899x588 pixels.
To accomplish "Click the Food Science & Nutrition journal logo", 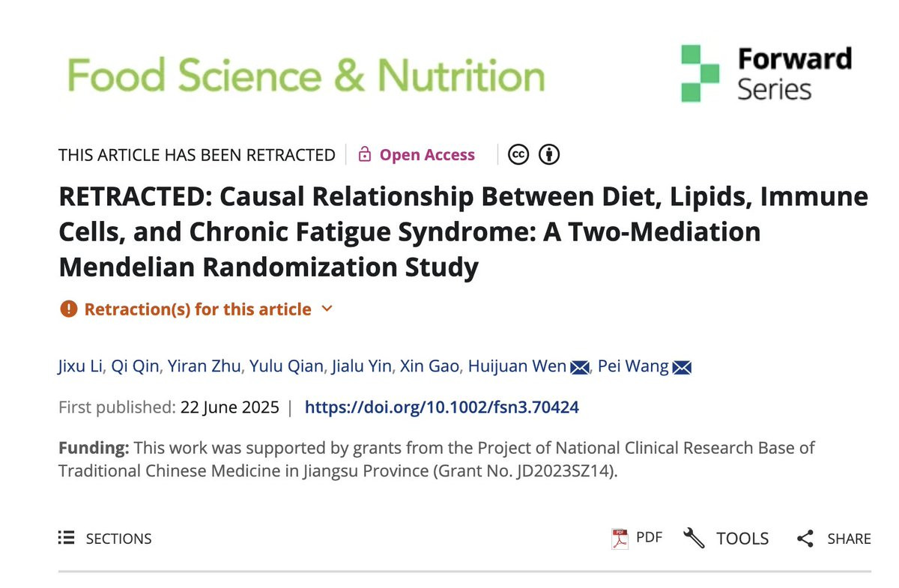I will click(306, 75).
